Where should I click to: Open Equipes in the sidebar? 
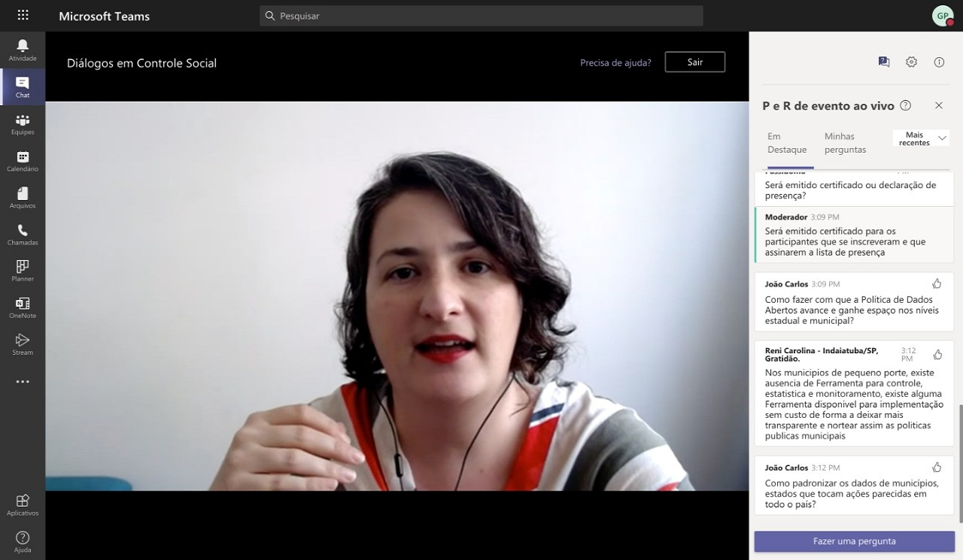pyautogui.click(x=23, y=123)
